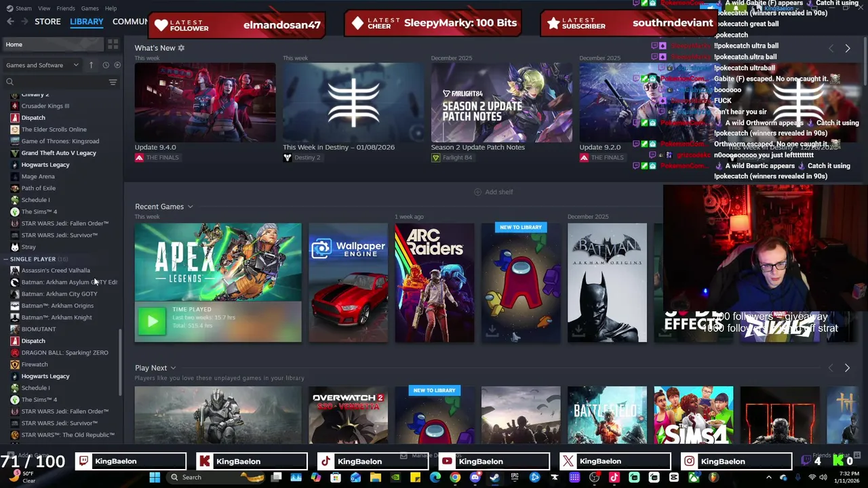Image resolution: width=868 pixels, height=488 pixels.
Task: Click the Home button in sidebar
Action: click(x=53, y=44)
